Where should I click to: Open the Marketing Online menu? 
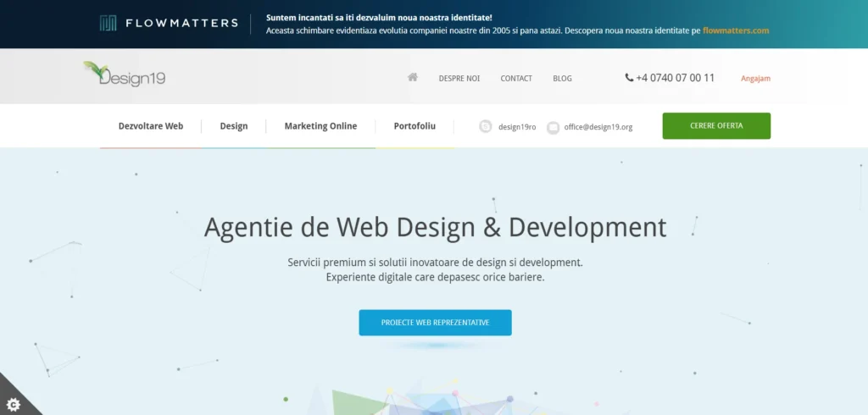coord(320,126)
